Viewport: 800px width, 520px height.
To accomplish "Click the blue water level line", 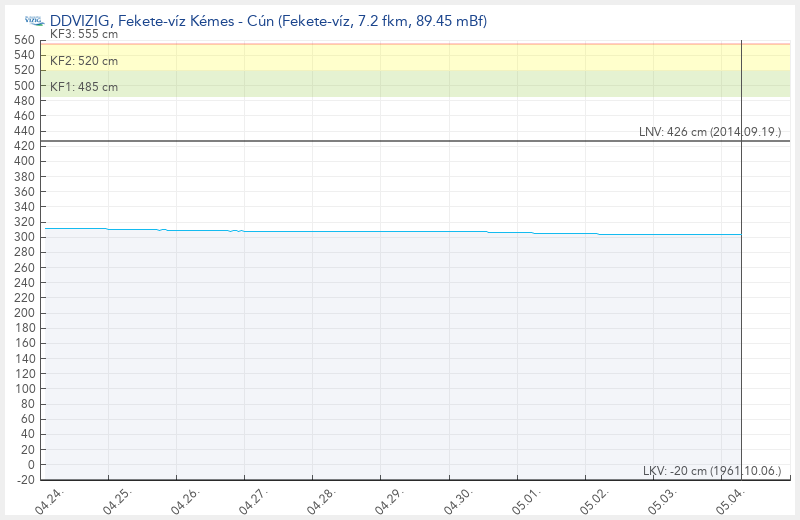I will coord(393,232).
